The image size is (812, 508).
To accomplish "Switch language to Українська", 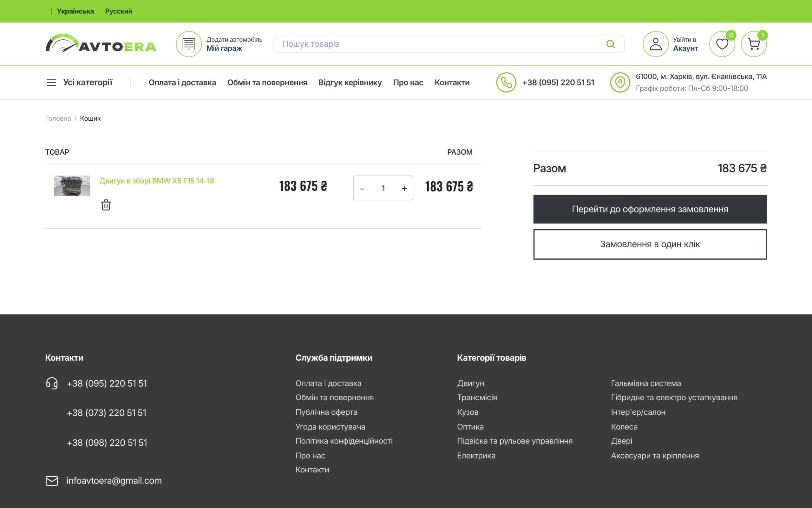I will 75,11.
